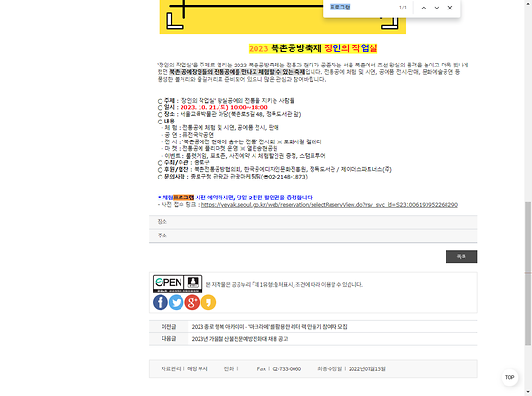Viewport: 532px width, 396px height.
Task: Click the 장소 row in the info table
Action: [x=313, y=221]
